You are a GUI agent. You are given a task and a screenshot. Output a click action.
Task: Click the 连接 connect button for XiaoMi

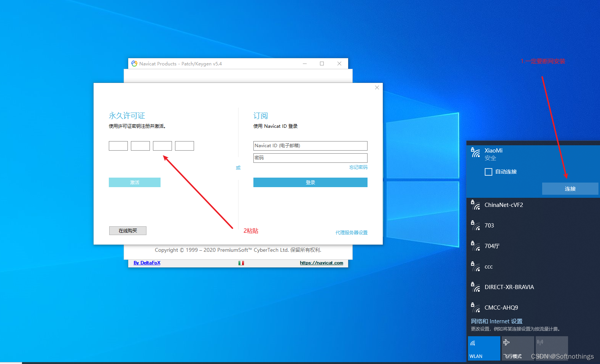570,189
